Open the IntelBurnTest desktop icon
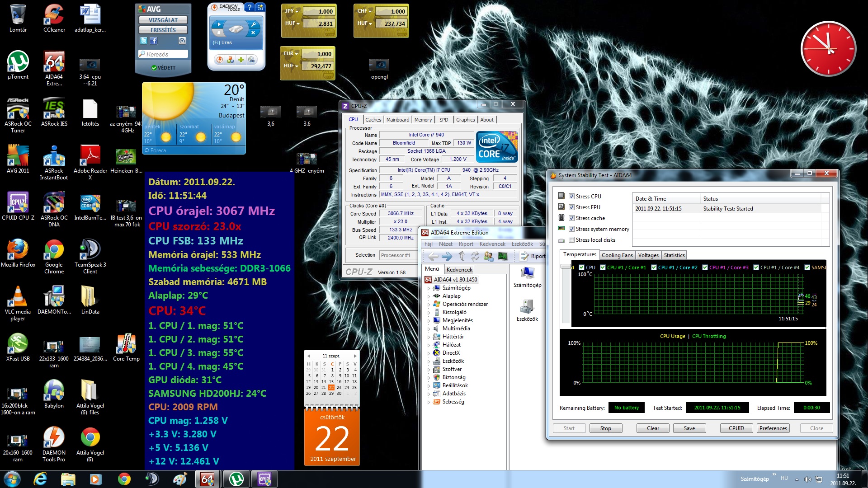This screenshot has width=868, height=488. (90, 202)
